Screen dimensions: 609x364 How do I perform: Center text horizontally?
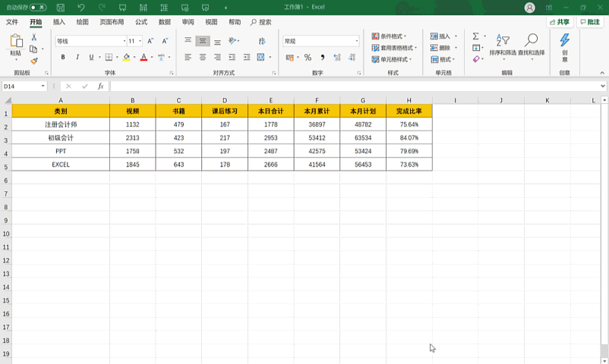coord(203,57)
